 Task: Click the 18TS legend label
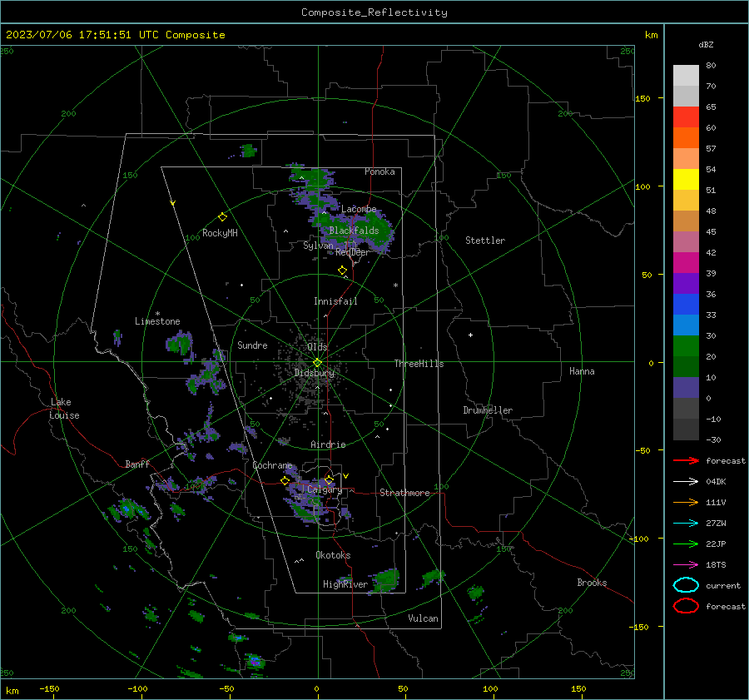[x=716, y=565]
